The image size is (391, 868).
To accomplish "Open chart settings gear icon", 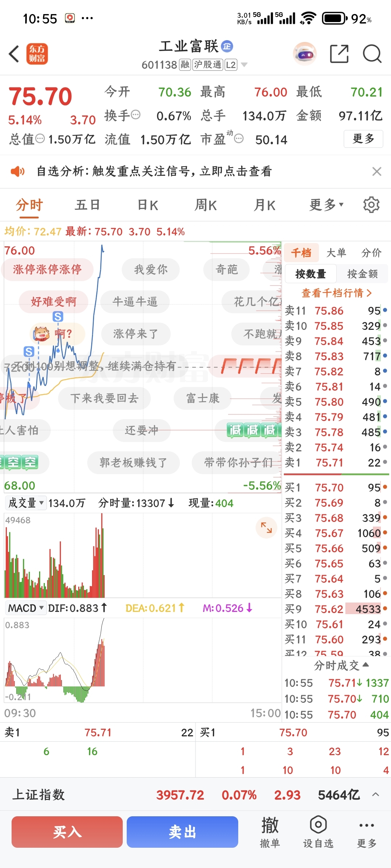I will click(371, 205).
